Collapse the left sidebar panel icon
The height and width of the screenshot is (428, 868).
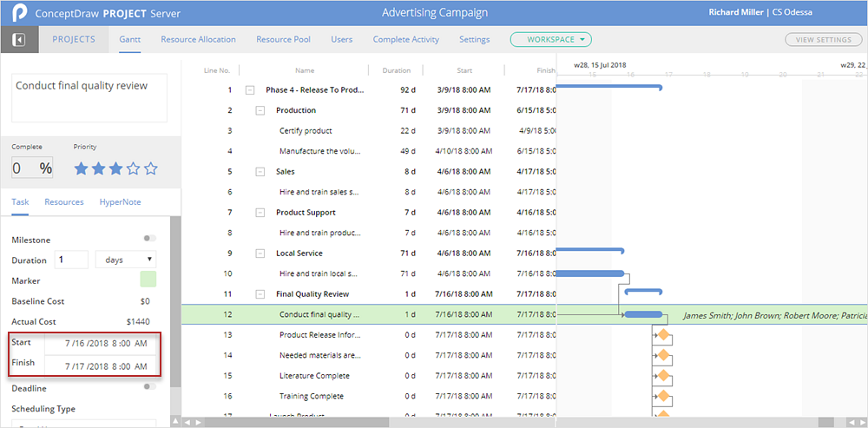pos(19,40)
